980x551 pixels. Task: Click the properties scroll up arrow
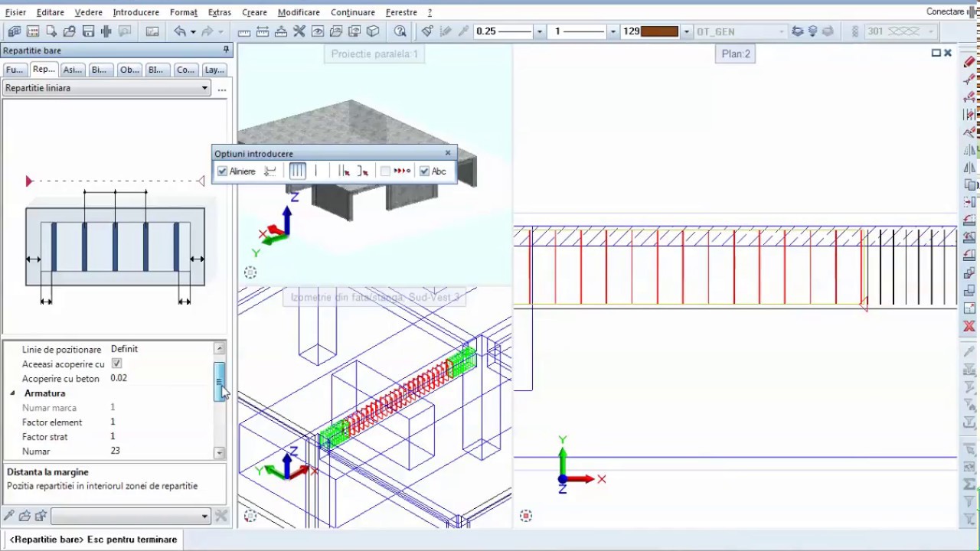click(x=220, y=348)
